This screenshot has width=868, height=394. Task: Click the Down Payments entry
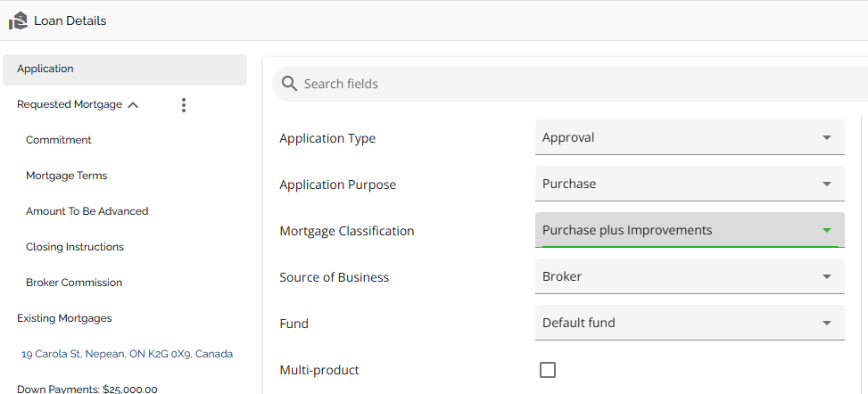(x=87, y=389)
